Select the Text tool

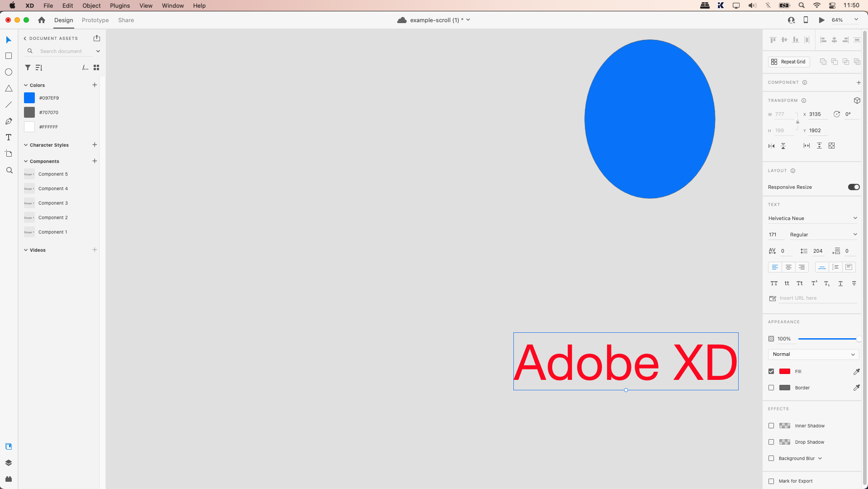8,137
